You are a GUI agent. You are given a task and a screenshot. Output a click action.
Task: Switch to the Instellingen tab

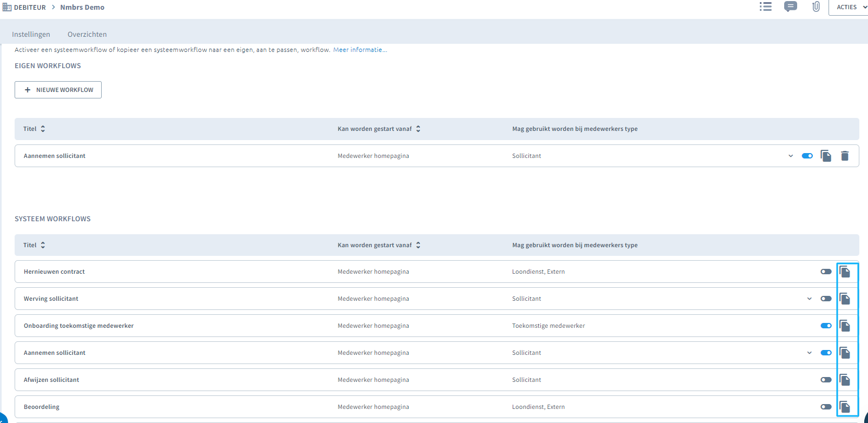(x=31, y=34)
